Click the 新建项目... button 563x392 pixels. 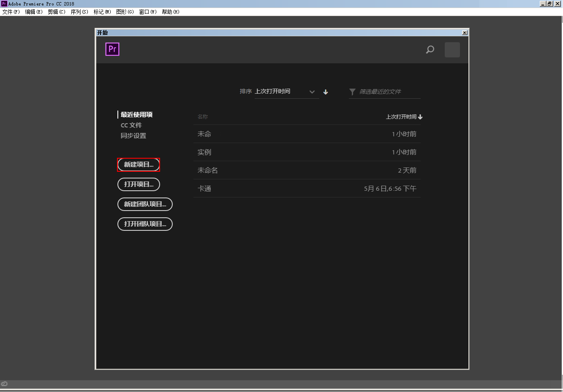tap(139, 165)
